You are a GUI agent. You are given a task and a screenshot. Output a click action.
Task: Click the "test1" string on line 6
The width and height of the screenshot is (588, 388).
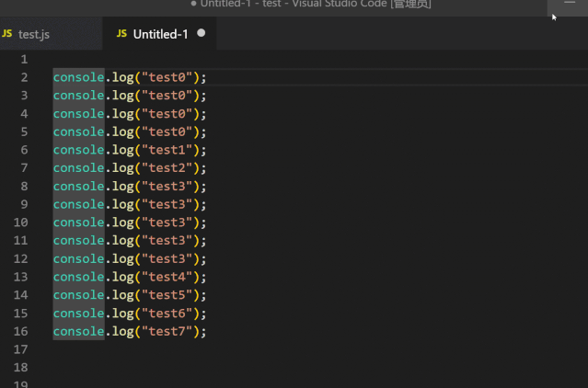(167, 150)
